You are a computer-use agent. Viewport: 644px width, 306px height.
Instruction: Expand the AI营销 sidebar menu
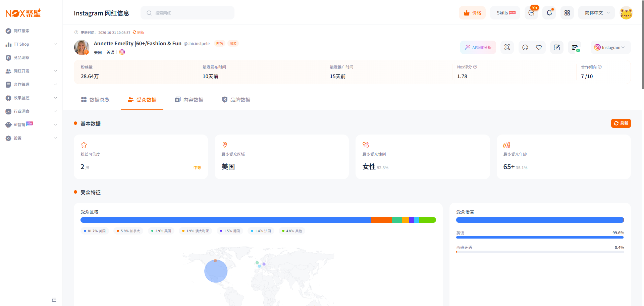tap(31, 125)
